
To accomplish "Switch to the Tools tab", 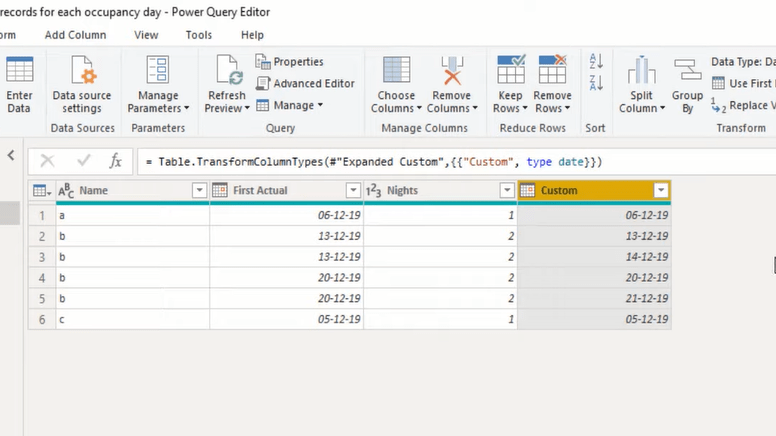I will pyautogui.click(x=199, y=35).
